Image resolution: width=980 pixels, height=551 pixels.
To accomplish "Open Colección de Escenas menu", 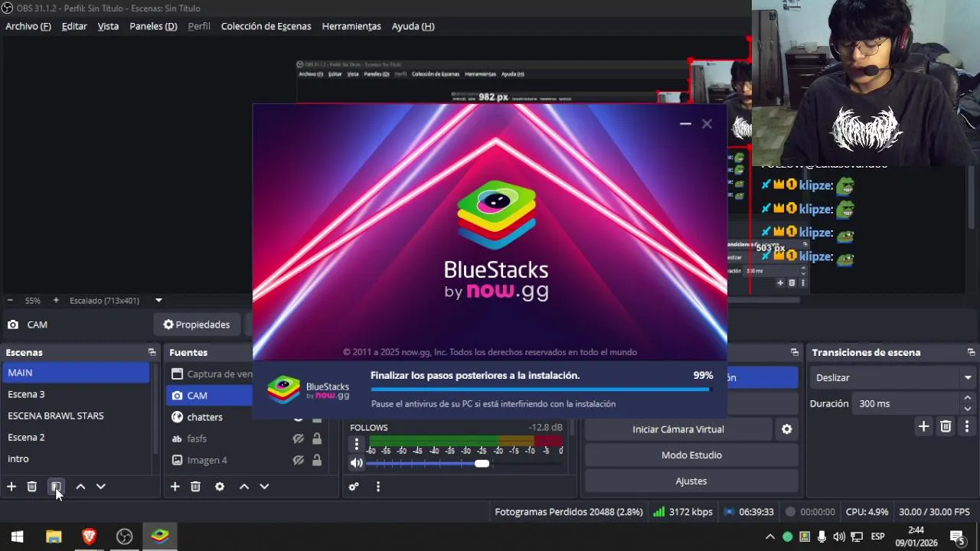I will [x=266, y=26].
